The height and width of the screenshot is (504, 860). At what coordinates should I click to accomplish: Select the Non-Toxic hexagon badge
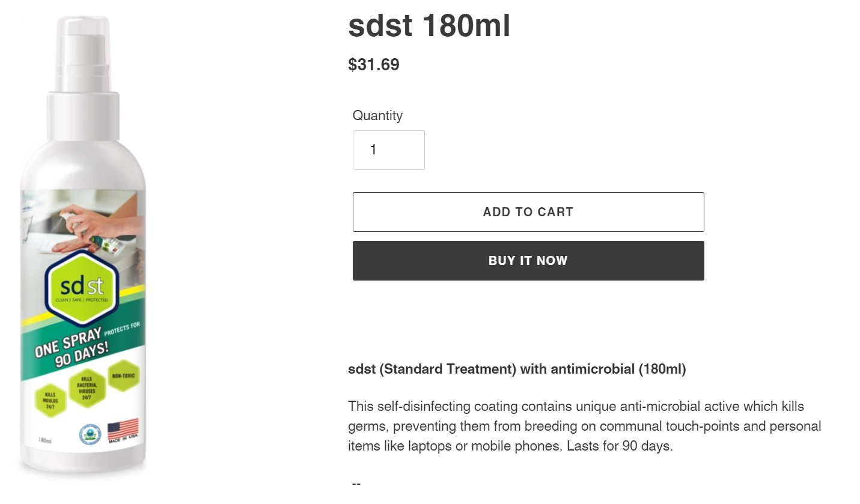pyautogui.click(x=123, y=376)
